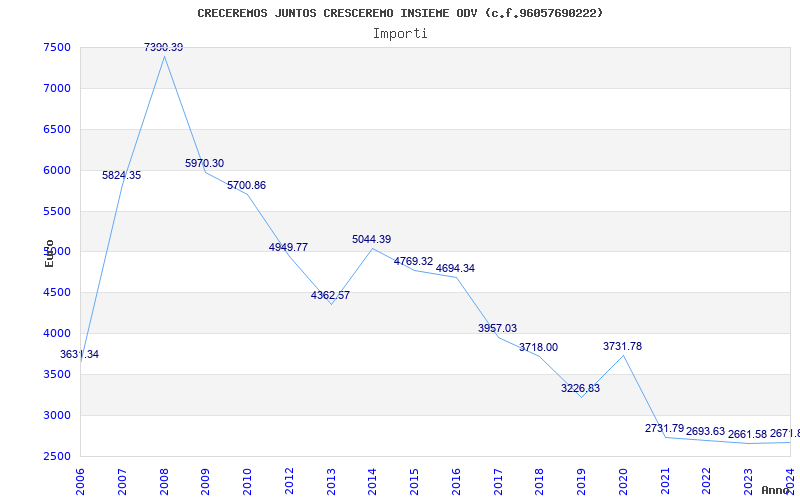This screenshot has height=500, width=800.
Task: Select the 4949.77 data label
Action: tap(288, 247)
